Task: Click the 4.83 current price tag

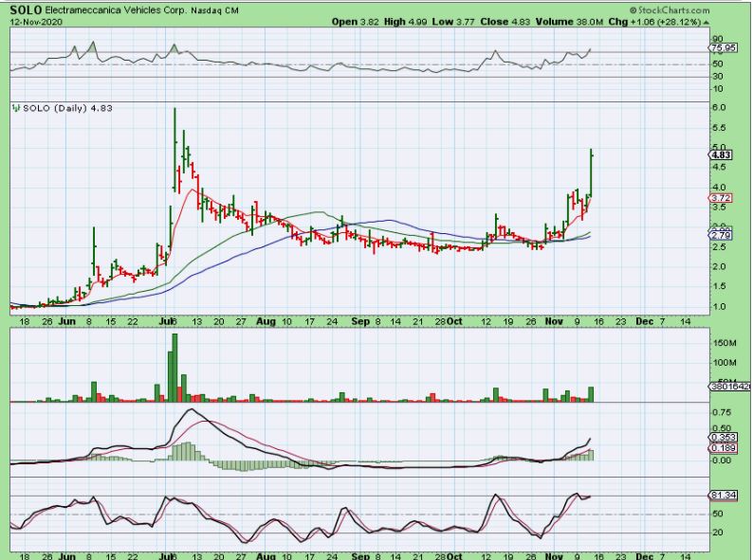Action: (x=720, y=154)
